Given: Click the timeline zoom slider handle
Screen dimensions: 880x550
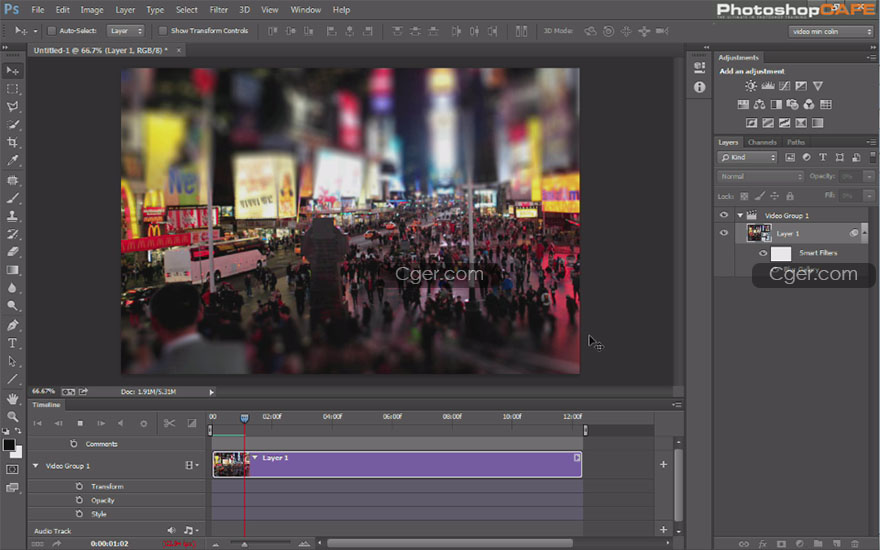Looking at the screenshot, I should tap(244, 544).
